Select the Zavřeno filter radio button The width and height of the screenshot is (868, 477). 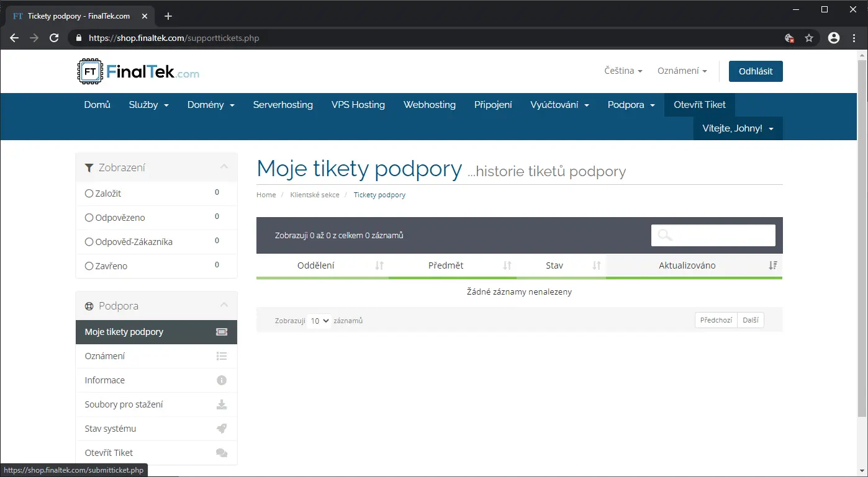click(x=89, y=266)
